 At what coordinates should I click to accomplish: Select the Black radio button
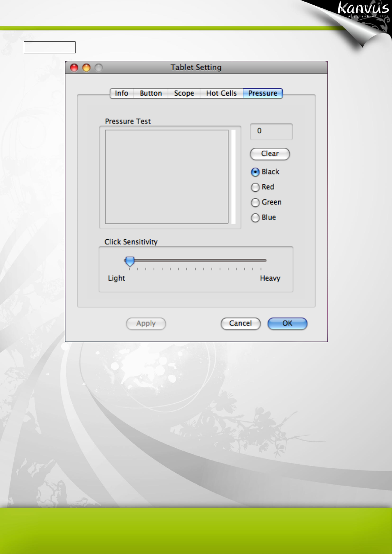pos(255,172)
